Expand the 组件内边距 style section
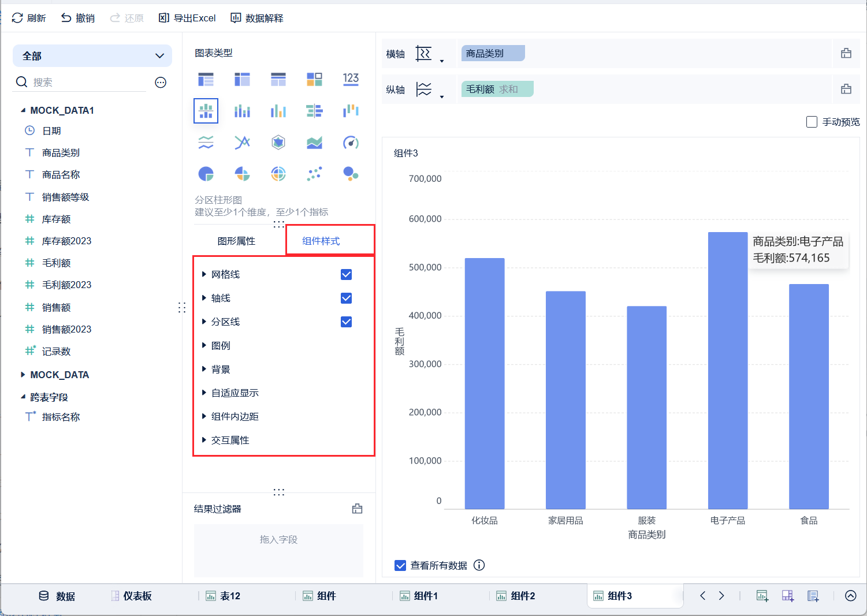Viewport: 867px width, 616px height. [204, 416]
